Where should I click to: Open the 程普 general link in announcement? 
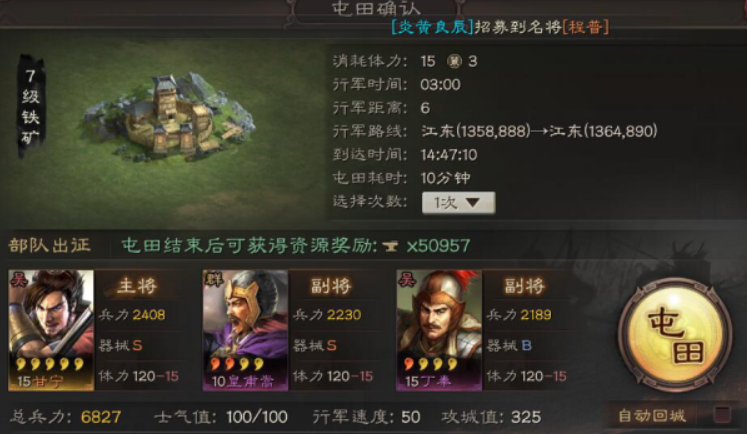click(x=585, y=27)
